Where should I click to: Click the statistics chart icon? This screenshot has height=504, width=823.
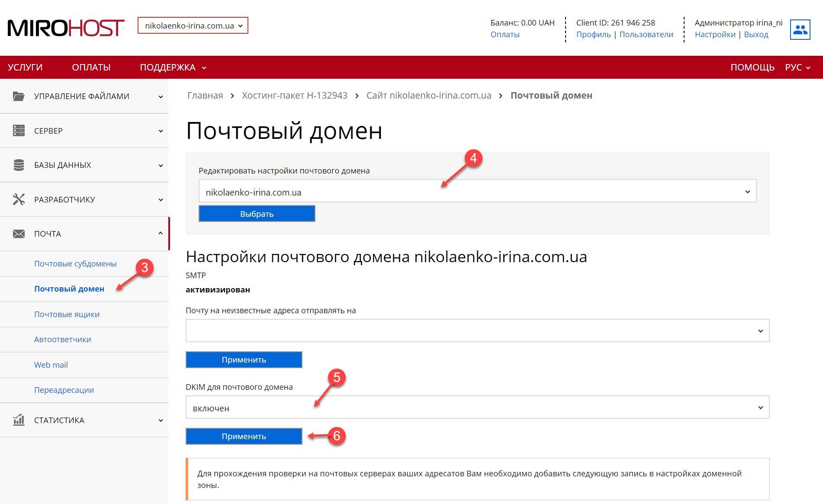coord(19,420)
